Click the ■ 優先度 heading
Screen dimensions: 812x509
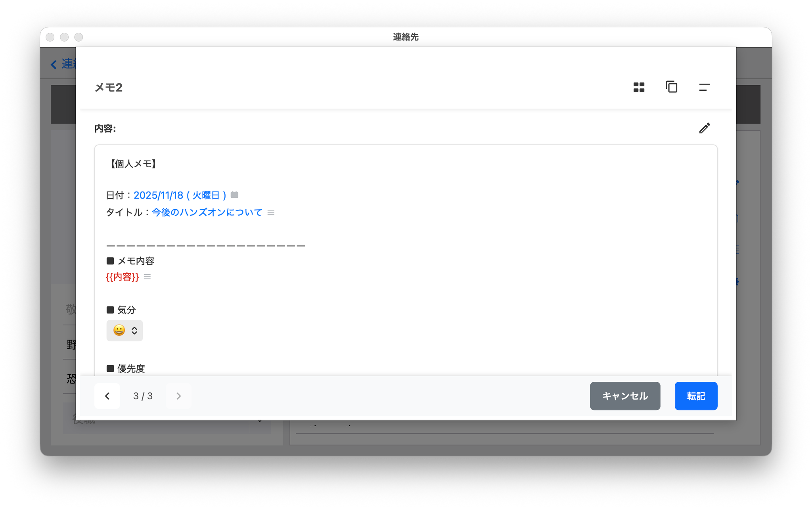126,368
